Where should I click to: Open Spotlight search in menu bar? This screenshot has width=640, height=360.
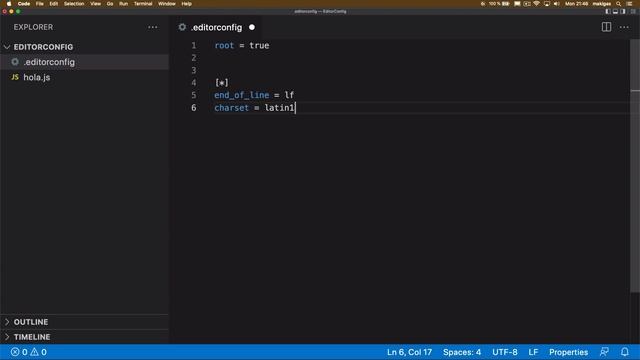619,4
